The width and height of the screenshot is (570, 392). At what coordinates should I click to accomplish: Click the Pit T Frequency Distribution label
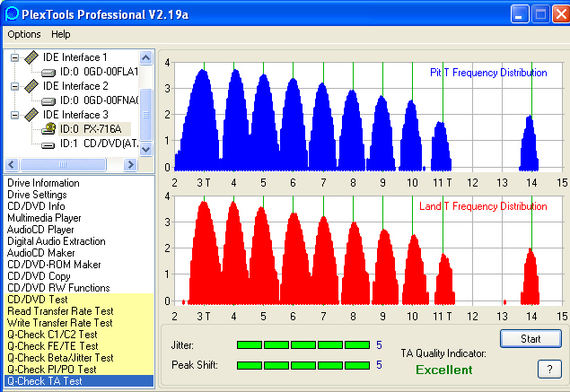coord(488,73)
